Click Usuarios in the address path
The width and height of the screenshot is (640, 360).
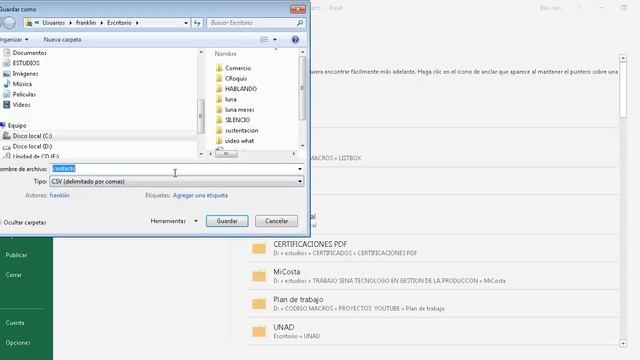[53, 23]
